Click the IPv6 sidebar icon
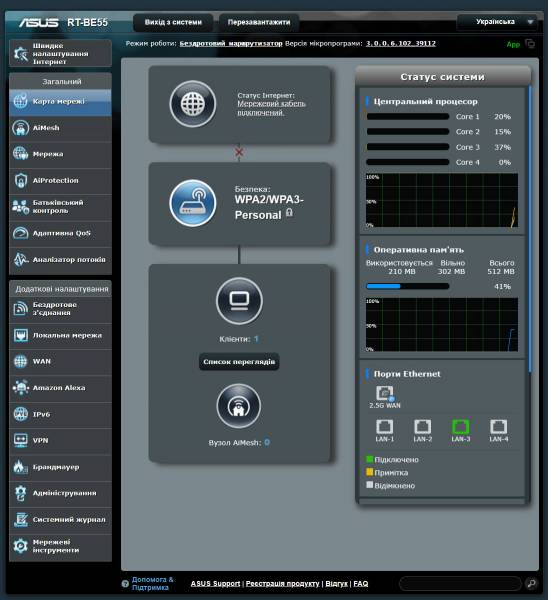Screen dimensions: 548x600 (x=21, y=414)
